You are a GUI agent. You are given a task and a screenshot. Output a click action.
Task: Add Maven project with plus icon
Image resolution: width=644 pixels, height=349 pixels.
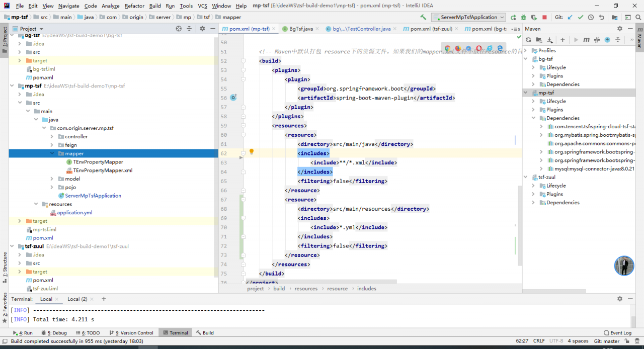562,40
